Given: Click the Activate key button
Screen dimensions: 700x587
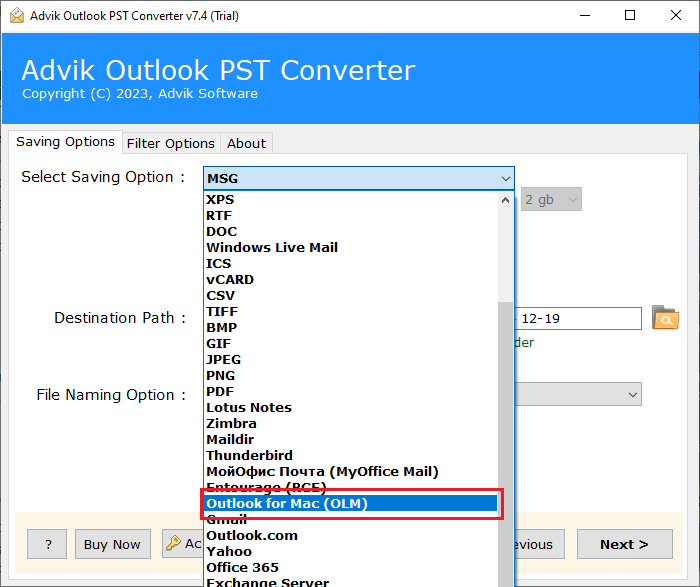Looking at the screenshot, I should tap(183, 544).
